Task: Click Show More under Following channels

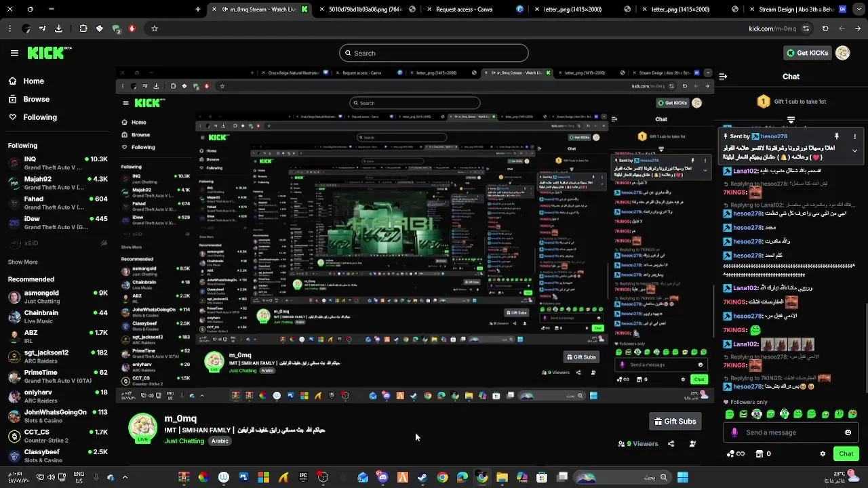Action: [x=23, y=262]
